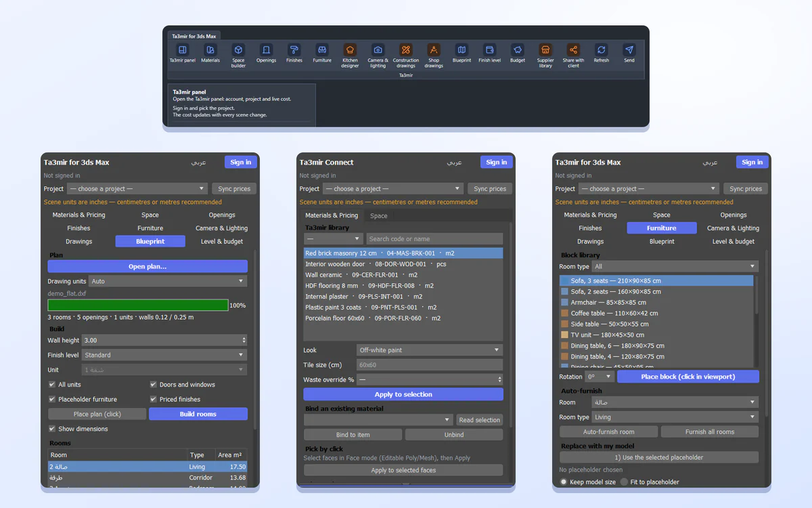Select the brown swatch beside Coffee table
This screenshot has height=508, width=812.
565,313
